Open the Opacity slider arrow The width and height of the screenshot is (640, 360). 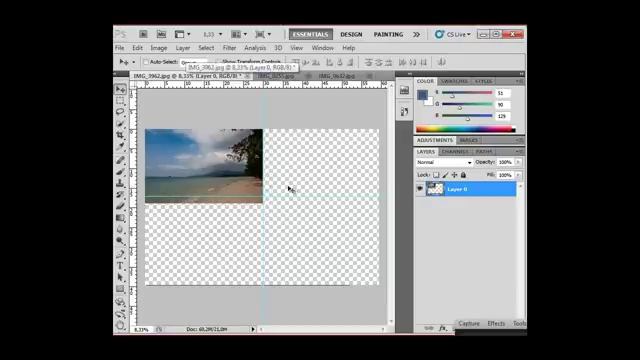[518, 162]
